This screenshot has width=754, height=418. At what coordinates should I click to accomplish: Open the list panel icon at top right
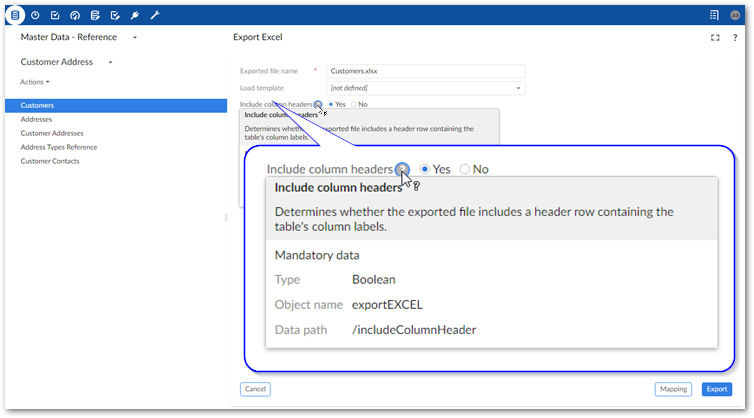click(714, 15)
